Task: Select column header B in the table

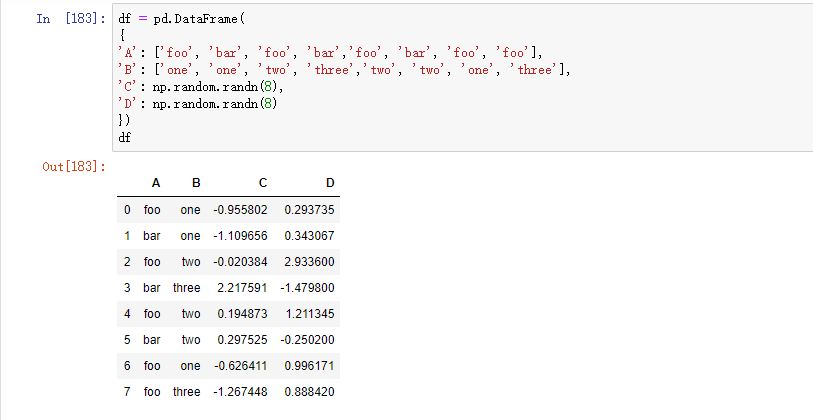Action: point(196,183)
